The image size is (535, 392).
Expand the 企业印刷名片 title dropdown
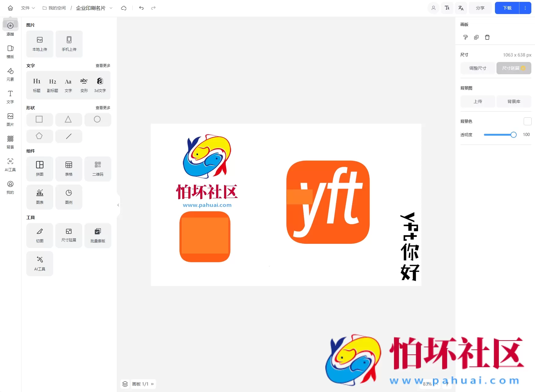(111, 8)
